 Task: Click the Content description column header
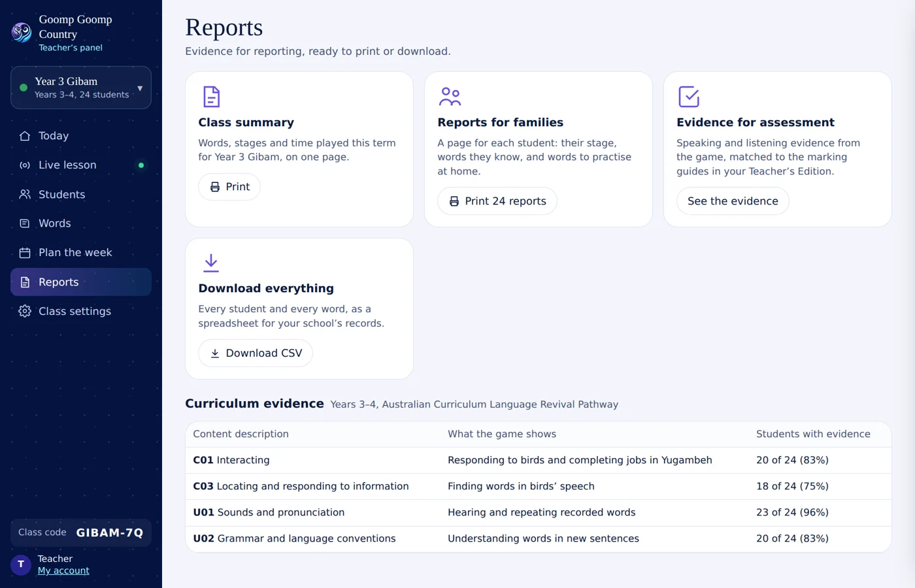click(241, 434)
